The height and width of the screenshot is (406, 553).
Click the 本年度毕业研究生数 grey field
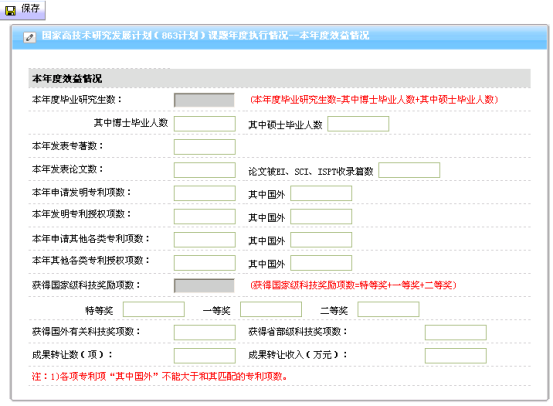pos(204,100)
